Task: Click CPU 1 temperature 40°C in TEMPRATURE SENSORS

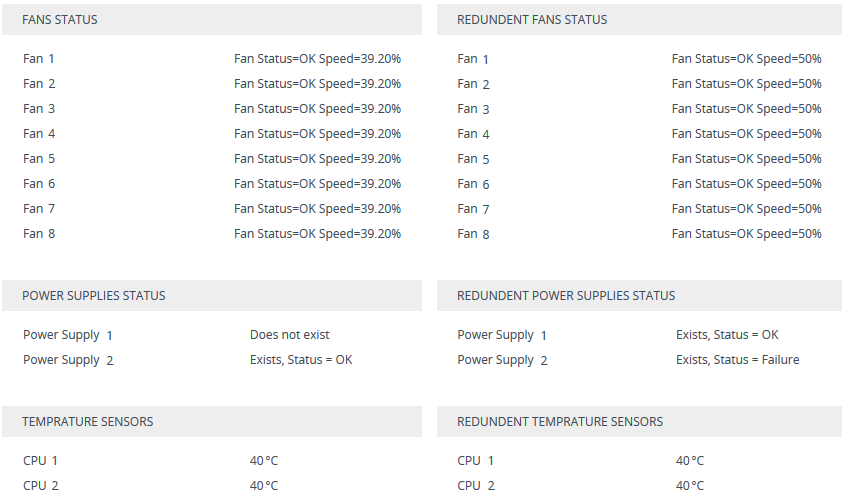Action: pyautogui.click(x=264, y=461)
